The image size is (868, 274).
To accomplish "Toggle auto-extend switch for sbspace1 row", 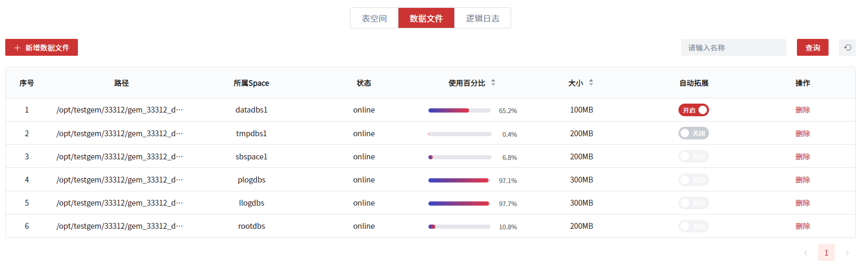I will pos(693,157).
